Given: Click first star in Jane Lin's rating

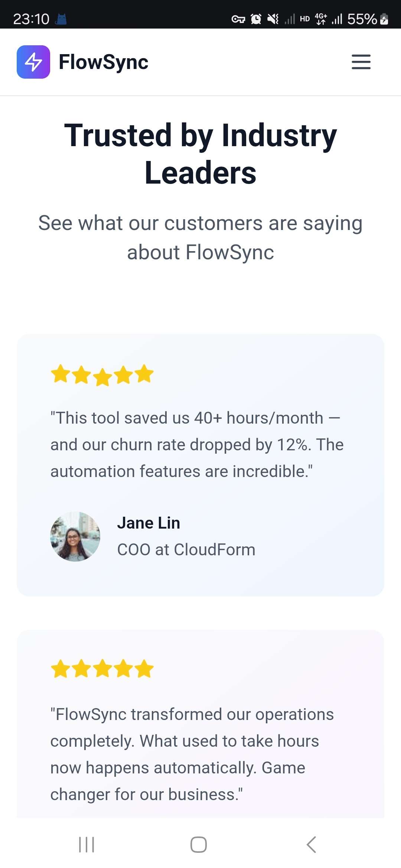Looking at the screenshot, I should coord(61,374).
